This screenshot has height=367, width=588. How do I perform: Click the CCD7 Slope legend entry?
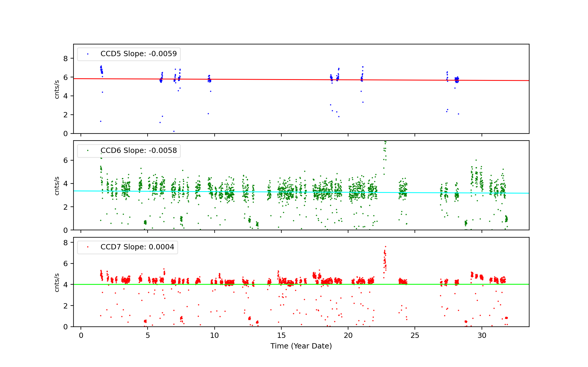(137, 247)
